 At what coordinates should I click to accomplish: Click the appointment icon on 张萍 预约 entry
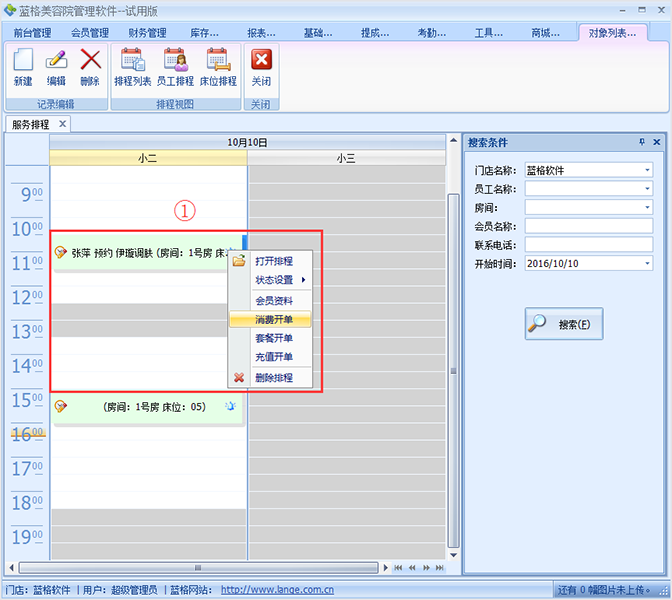click(x=61, y=252)
